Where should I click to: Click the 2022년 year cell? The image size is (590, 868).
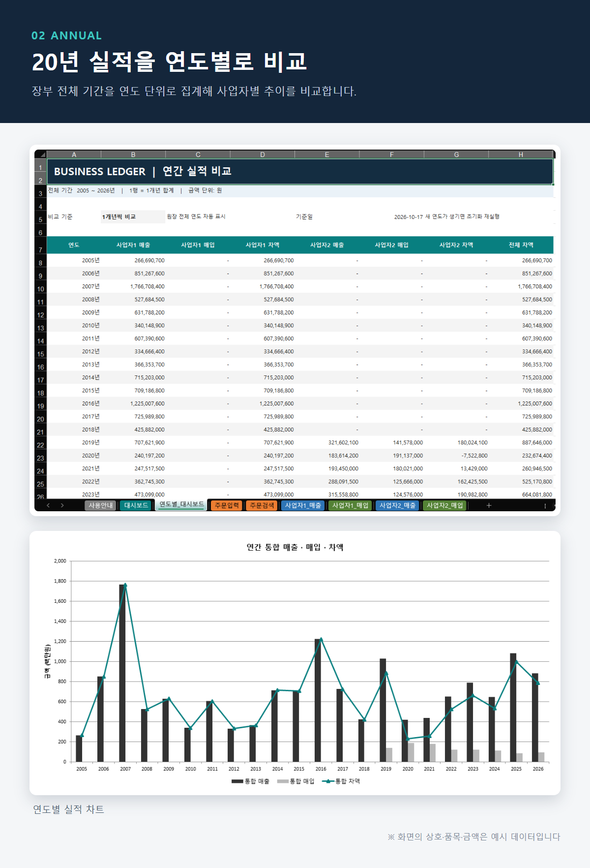point(74,482)
